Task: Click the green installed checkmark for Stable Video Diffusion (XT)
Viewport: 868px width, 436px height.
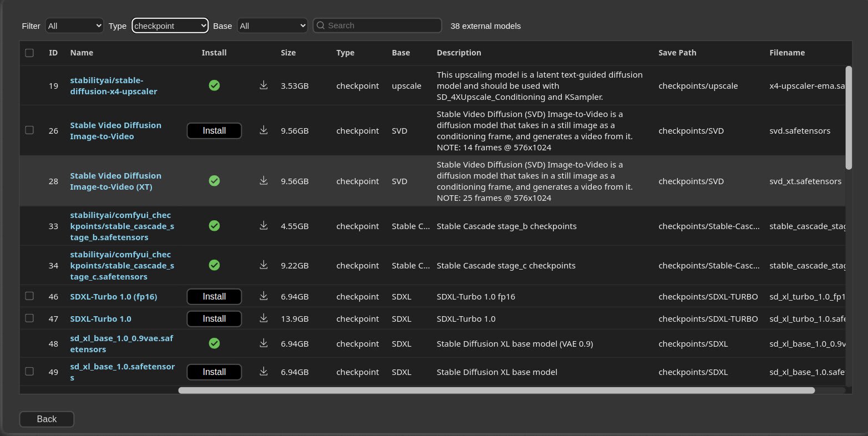Action: pyautogui.click(x=214, y=181)
